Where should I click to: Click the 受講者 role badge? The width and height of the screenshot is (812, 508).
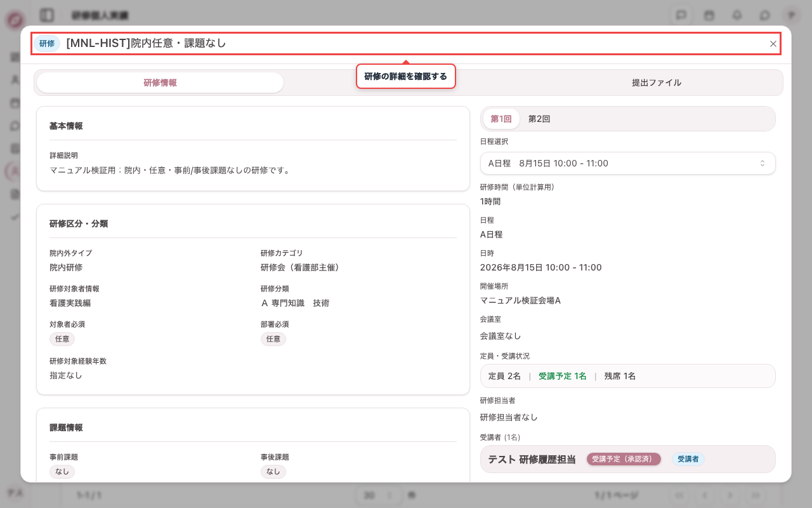(x=688, y=459)
